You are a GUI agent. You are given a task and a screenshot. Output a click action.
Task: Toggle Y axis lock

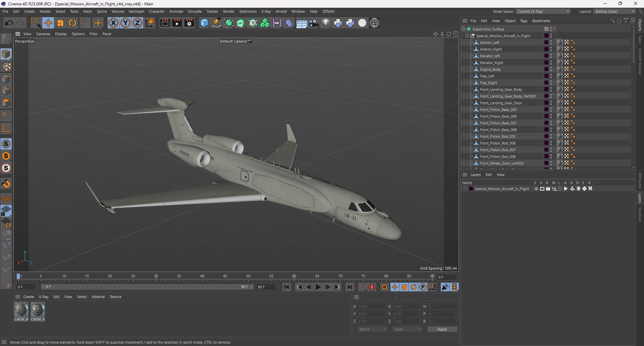[x=125, y=23]
